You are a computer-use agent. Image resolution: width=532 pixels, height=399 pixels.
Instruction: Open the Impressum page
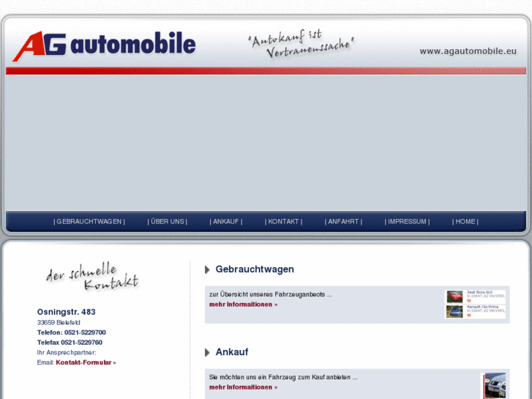click(407, 221)
